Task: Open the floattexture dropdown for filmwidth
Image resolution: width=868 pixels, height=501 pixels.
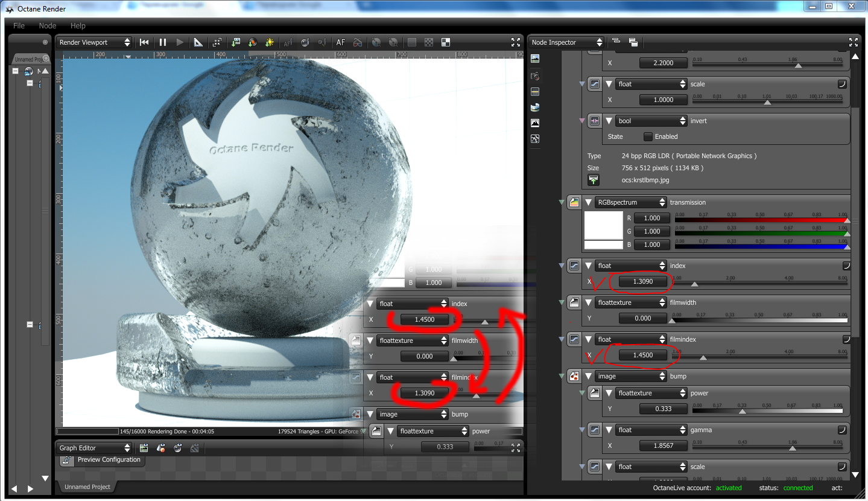Action: 630,302
